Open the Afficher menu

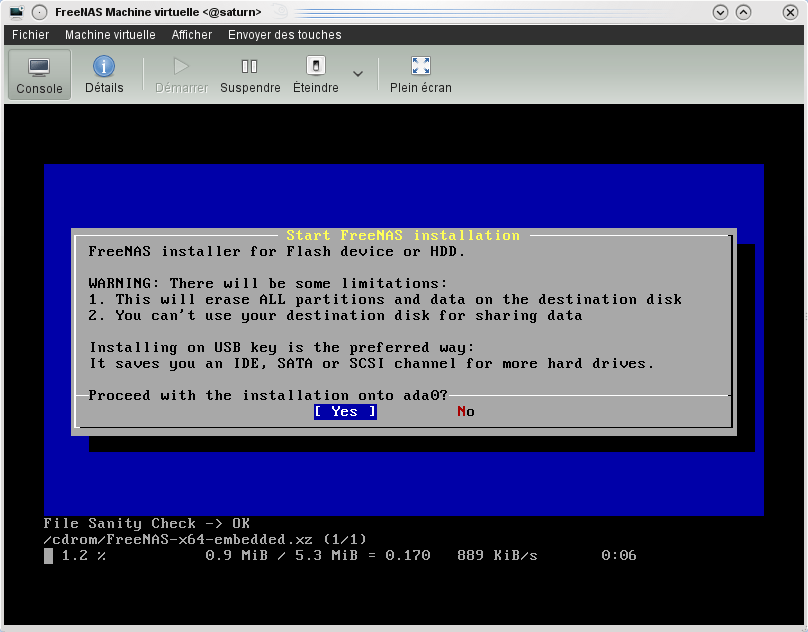click(x=192, y=35)
